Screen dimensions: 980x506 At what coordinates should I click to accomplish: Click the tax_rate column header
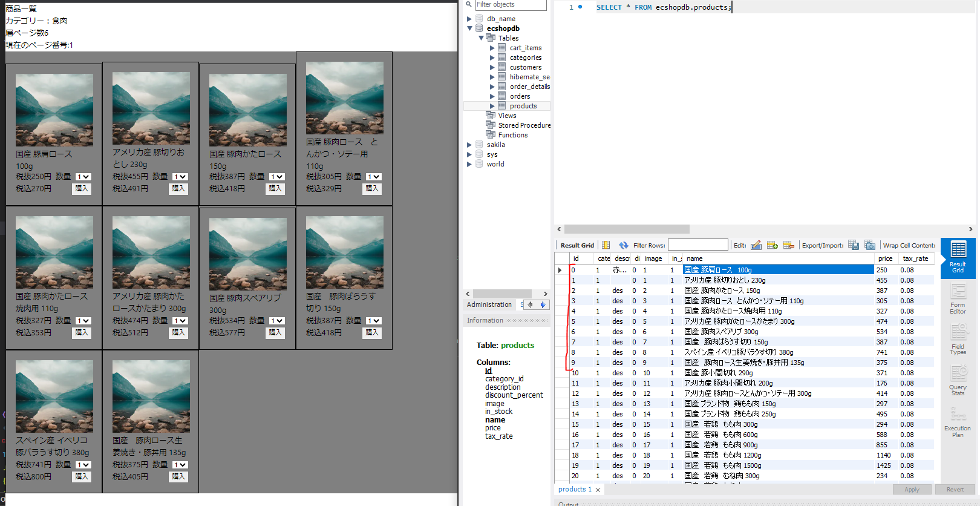pos(916,258)
